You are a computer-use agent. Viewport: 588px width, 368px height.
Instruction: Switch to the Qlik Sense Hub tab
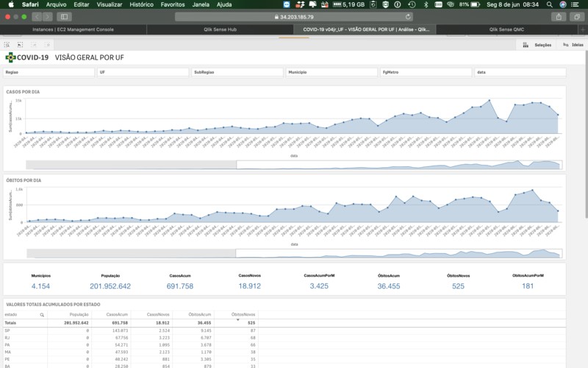220,29
